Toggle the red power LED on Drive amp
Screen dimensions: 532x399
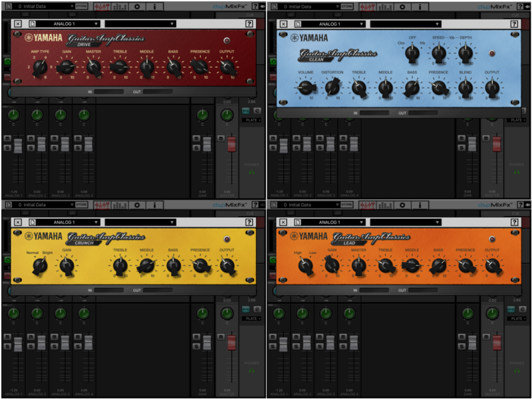[x=227, y=41]
